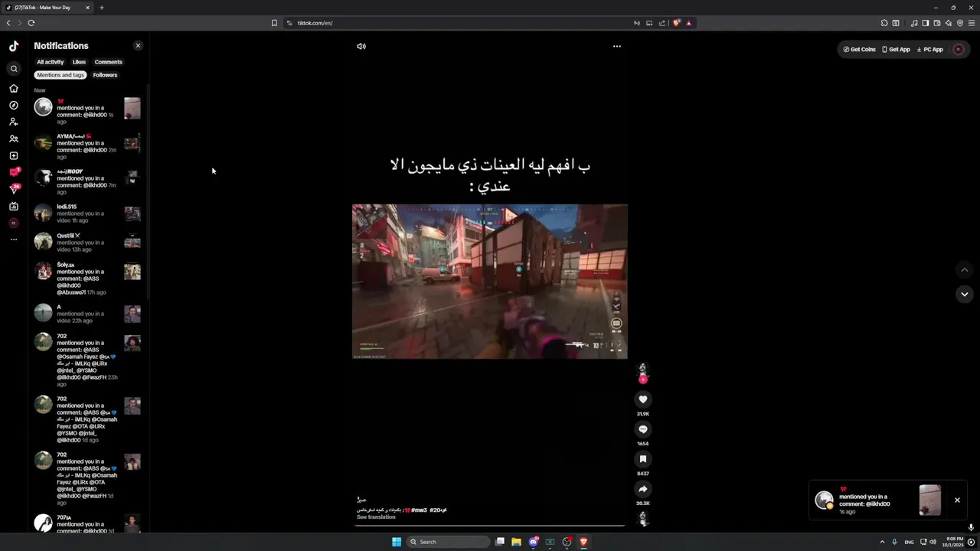980x551 pixels.
Task: Follow creator via plus on avatar
Action: [643, 380]
